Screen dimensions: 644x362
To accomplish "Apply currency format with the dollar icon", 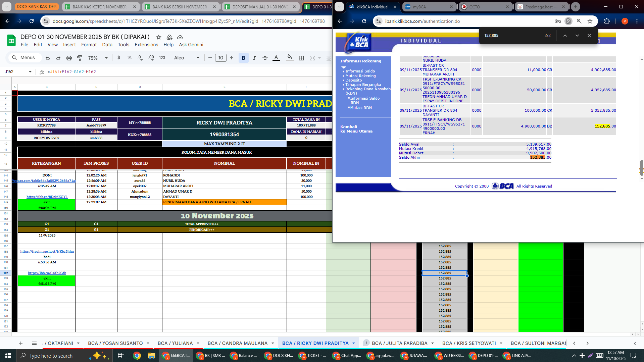I will (x=119, y=58).
